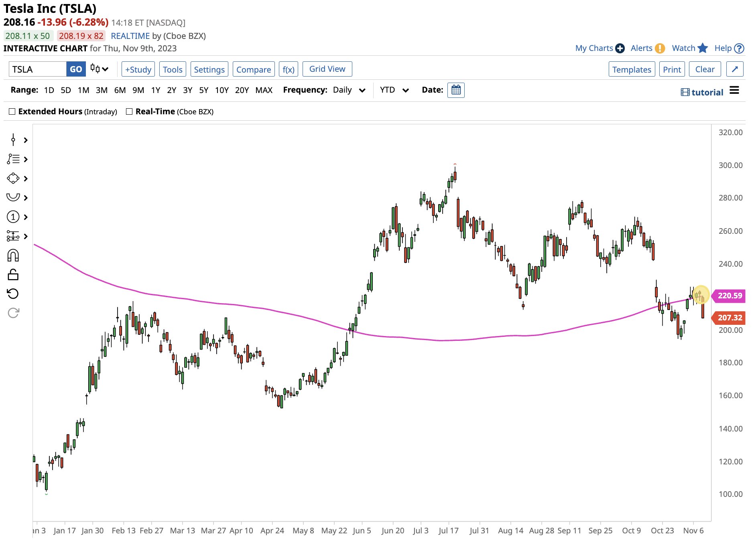
Task: Click the TSLA symbol input field
Action: tap(37, 69)
